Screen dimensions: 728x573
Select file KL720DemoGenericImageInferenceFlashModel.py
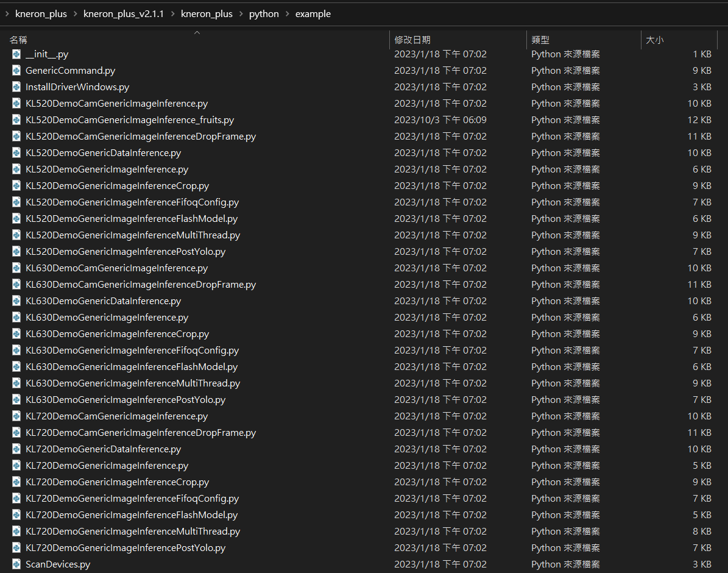pos(132,515)
